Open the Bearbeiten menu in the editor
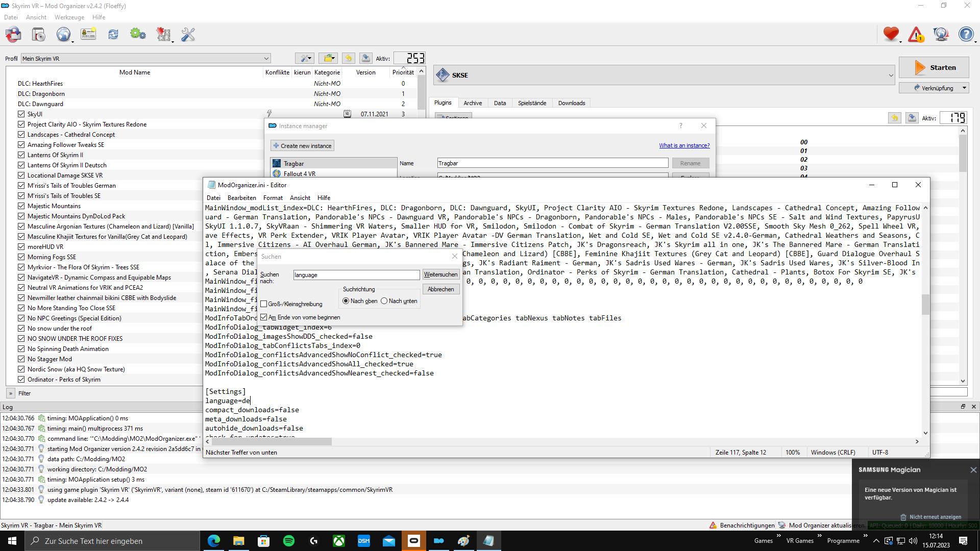 click(x=241, y=198)
